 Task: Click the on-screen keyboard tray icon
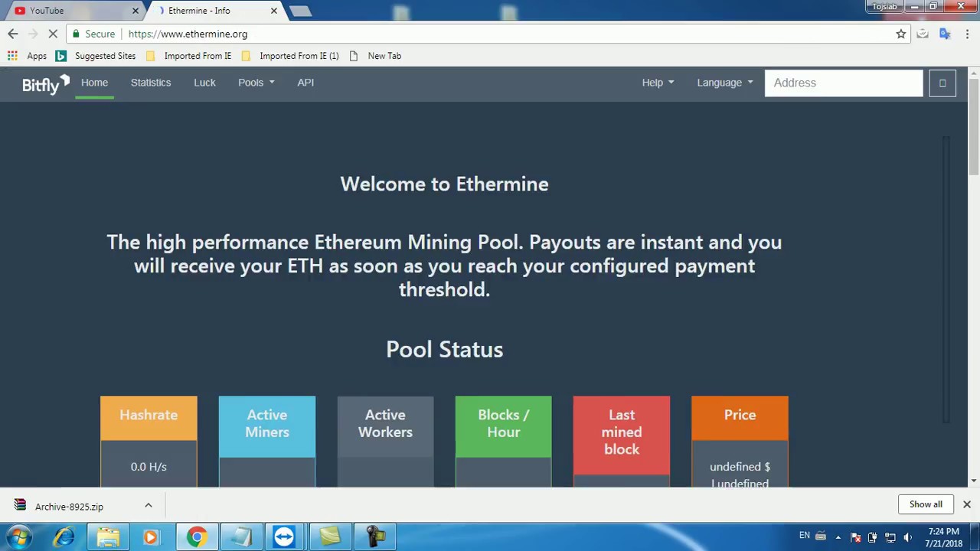[820, 536]
